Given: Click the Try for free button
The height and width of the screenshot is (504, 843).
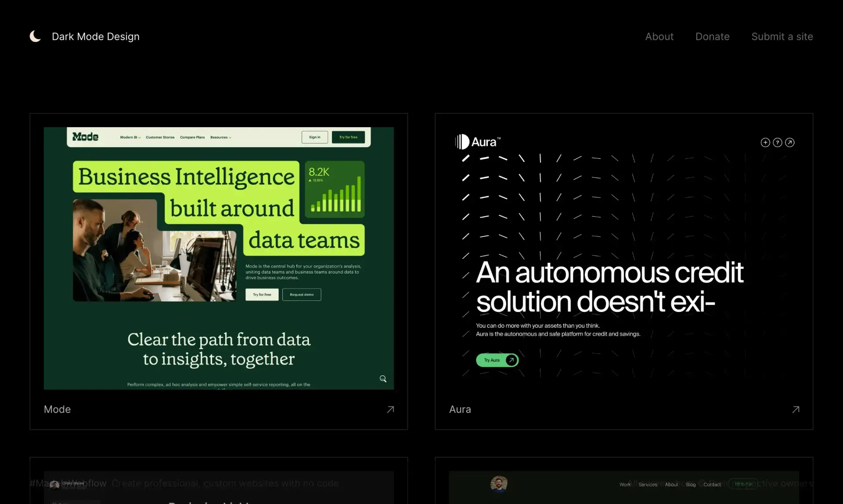Looking at the screenshot, I should [348, 137].
